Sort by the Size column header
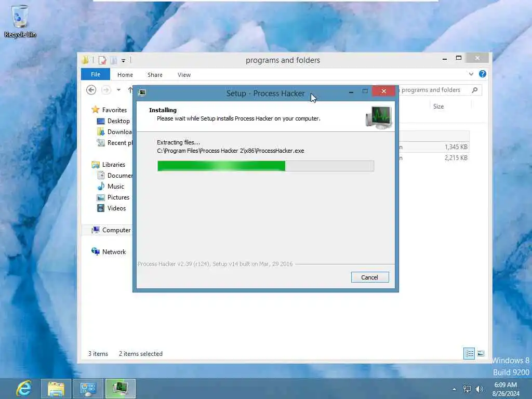The width and height of the screenshot is (532, 399). 438,106
